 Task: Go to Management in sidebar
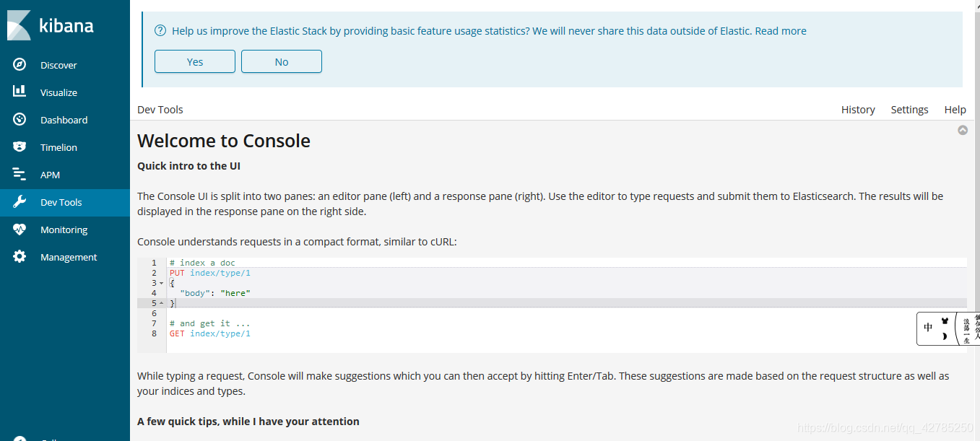click(69, 257)
